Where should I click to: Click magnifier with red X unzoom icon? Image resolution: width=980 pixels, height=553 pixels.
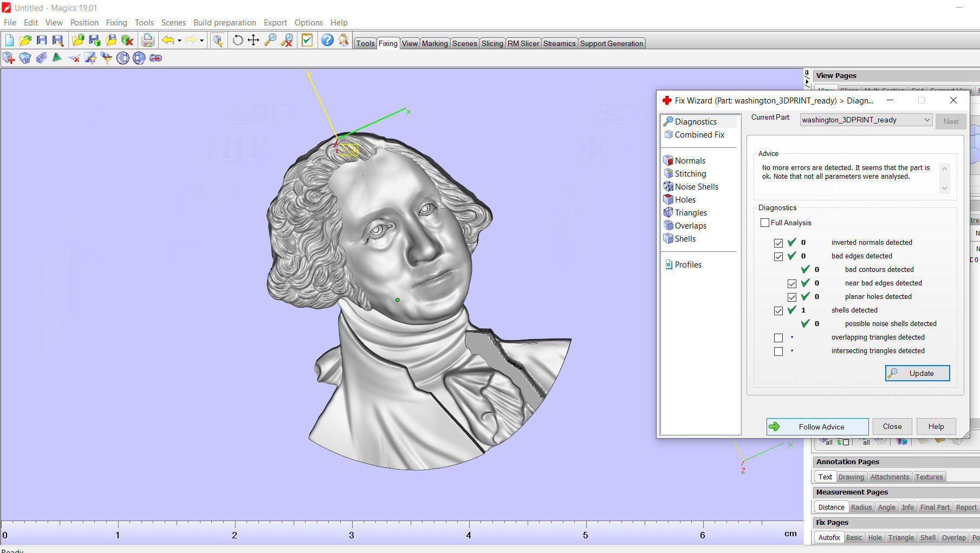[287, 40]
